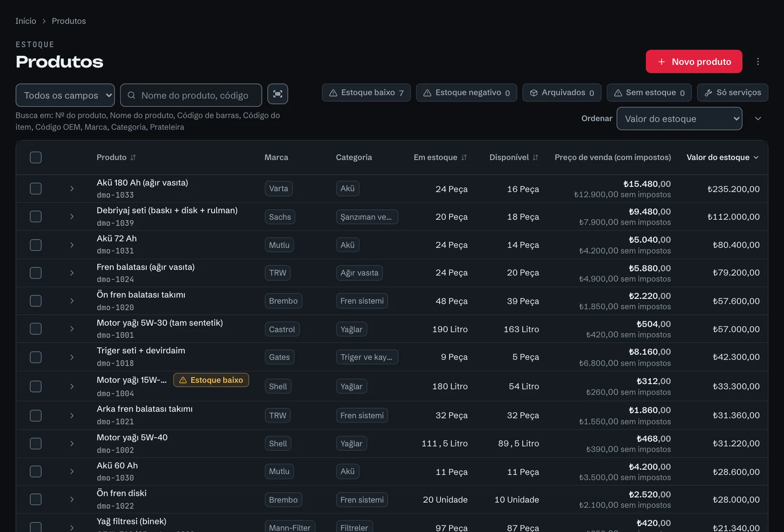This screenshot has height=532, width=784.
Task: Sort by the Produto column arrows
Action: click(x=133, y=157)
